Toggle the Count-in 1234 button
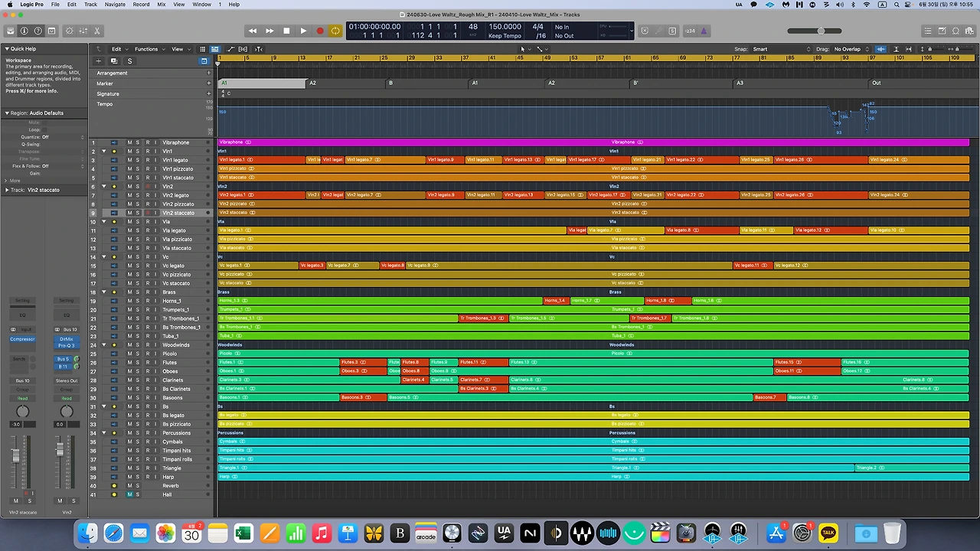Image resolution: width=980 pixels, height=551 pixels. coord(690,31)
